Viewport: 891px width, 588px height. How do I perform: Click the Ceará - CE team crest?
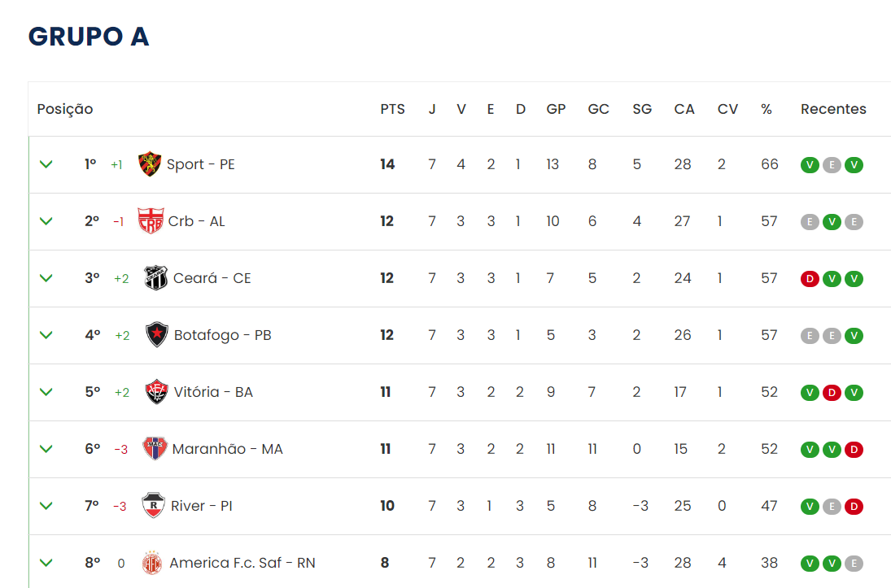point(155,278)
